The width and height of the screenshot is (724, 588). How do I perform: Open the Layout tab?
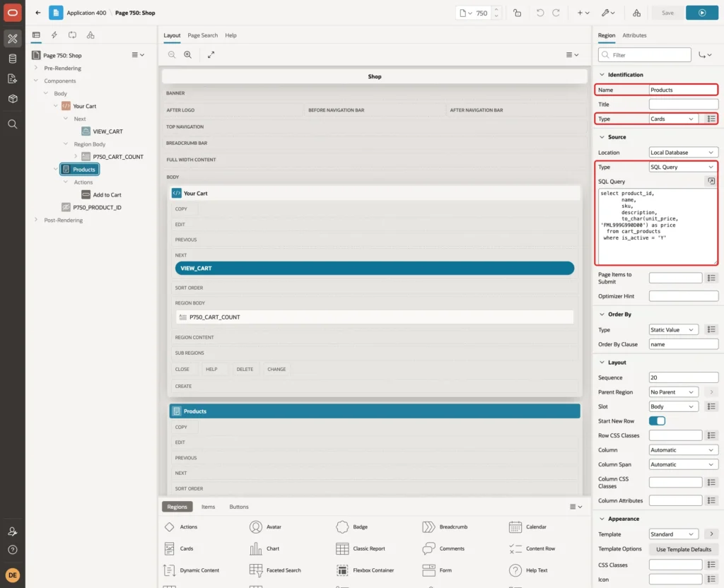click(172, 35)
